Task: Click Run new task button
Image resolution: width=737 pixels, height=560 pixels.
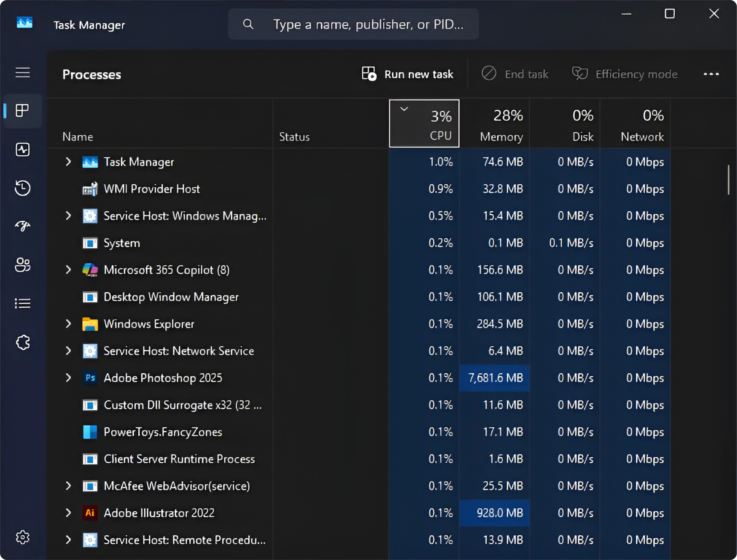Action: click(x=407, y=74)
